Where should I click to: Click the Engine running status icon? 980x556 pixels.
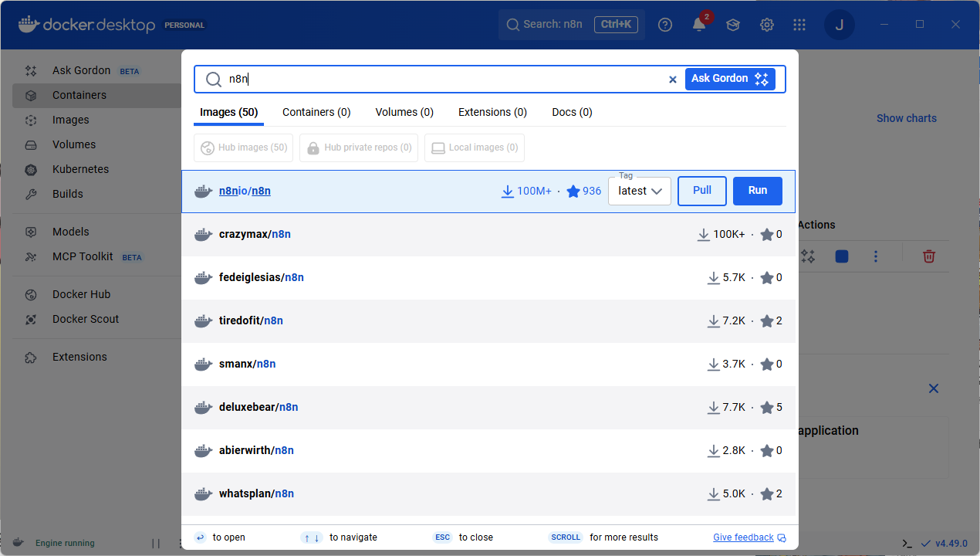(x=18, y=543)
